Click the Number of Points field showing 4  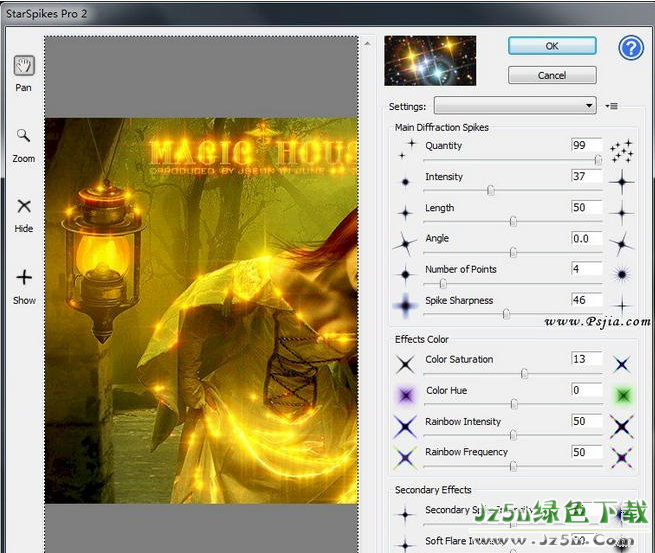[x=586, y=269]
